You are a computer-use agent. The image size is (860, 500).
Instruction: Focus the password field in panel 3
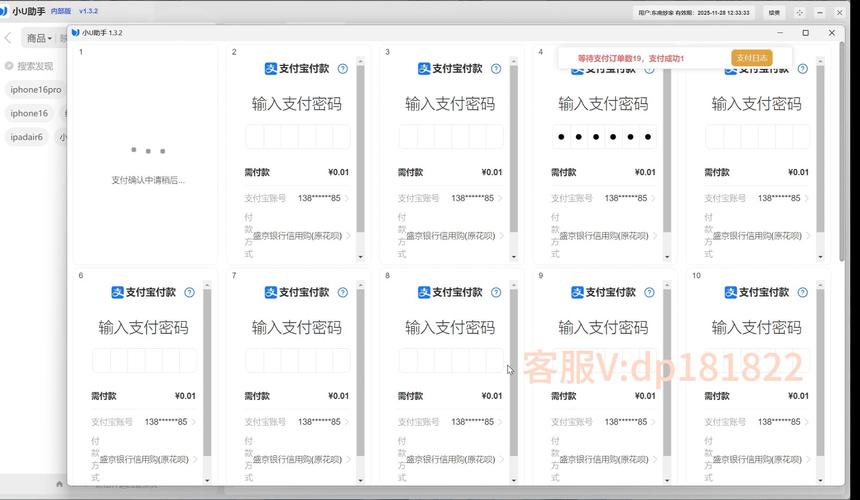click(x=451, y=137)
